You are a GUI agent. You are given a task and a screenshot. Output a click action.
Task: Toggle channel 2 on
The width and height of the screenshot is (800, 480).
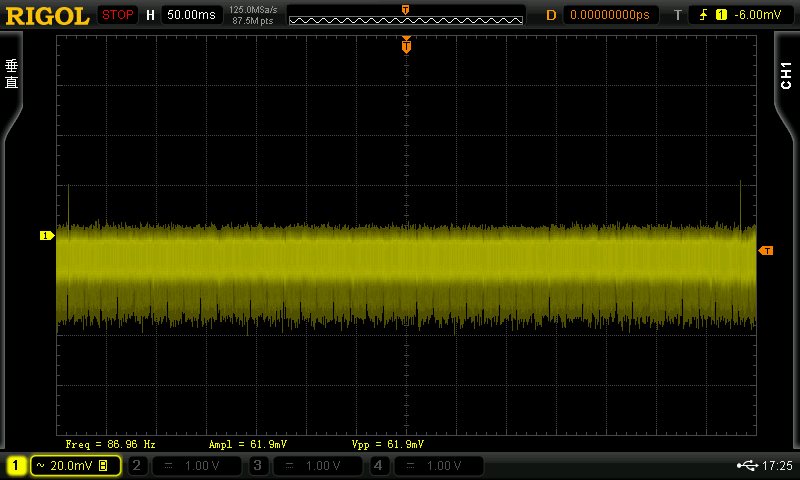point(137,466)
